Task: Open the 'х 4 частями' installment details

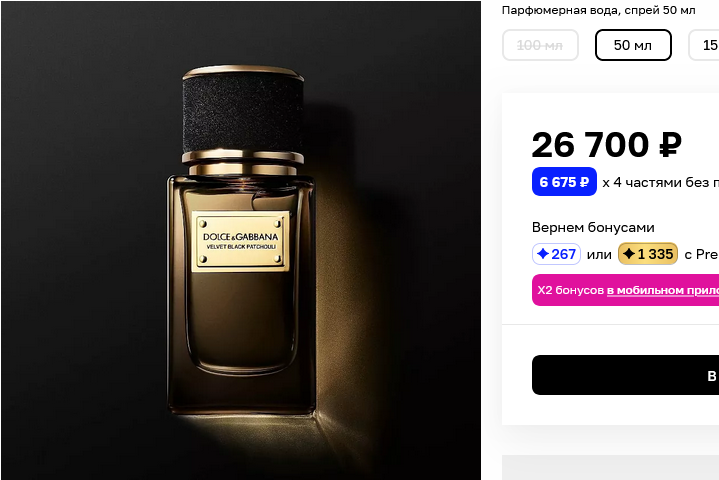Action: [x=660, y=182]
